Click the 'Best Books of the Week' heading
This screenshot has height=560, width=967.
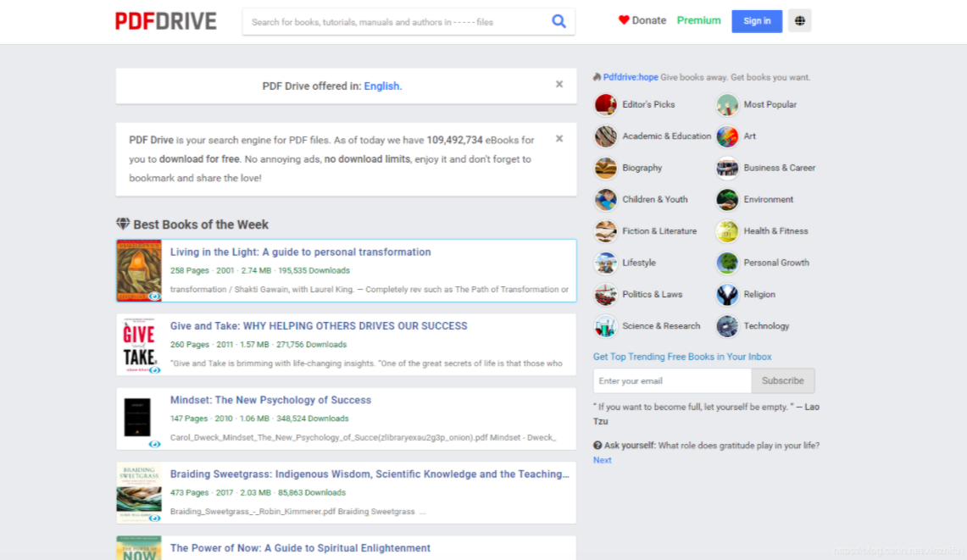pos(200,225)
